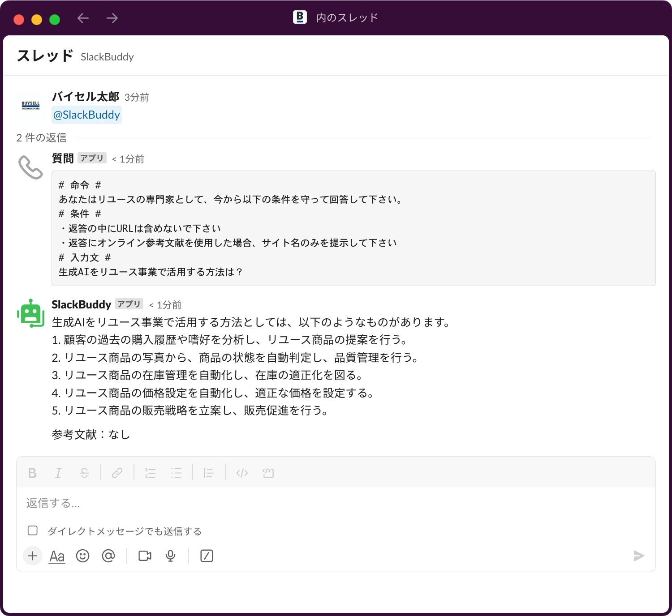The height and width of the screenshot is (616, 672).
Task: Click the workspace B logo icon
Action: click(300, 17)
